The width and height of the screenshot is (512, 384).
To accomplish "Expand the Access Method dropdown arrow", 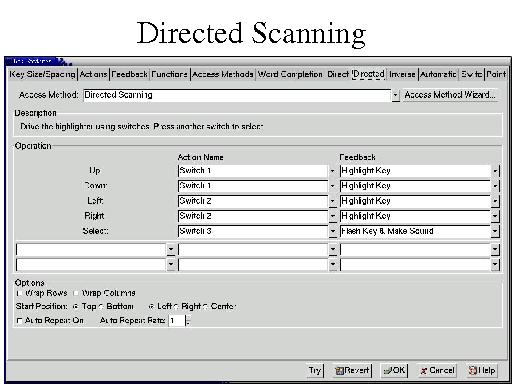I will coord(395,95).
